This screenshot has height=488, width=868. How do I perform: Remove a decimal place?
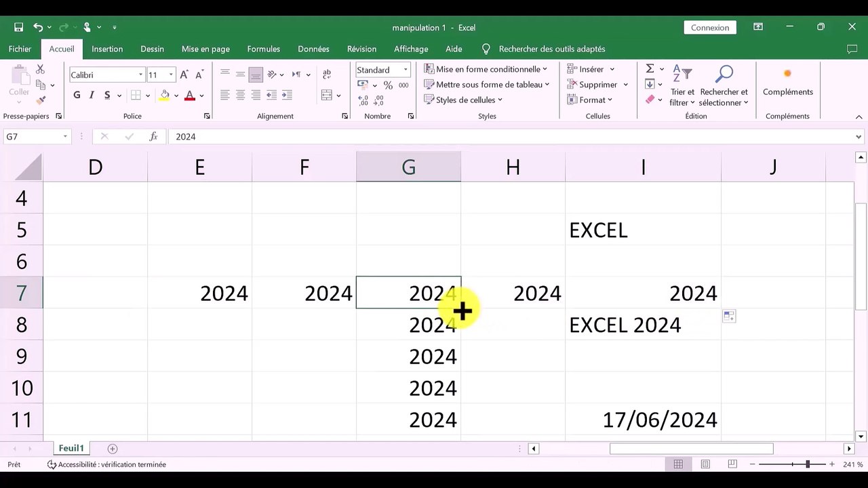pyautogui.click(x=379, y=100)
